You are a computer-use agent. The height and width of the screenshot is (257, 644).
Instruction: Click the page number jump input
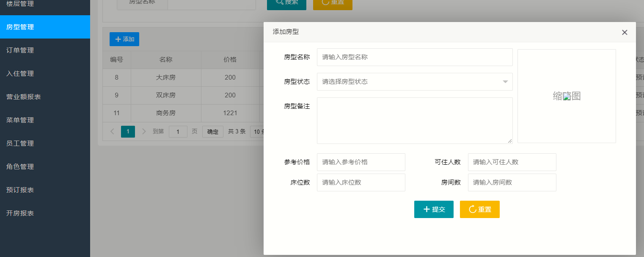point(178,132)
